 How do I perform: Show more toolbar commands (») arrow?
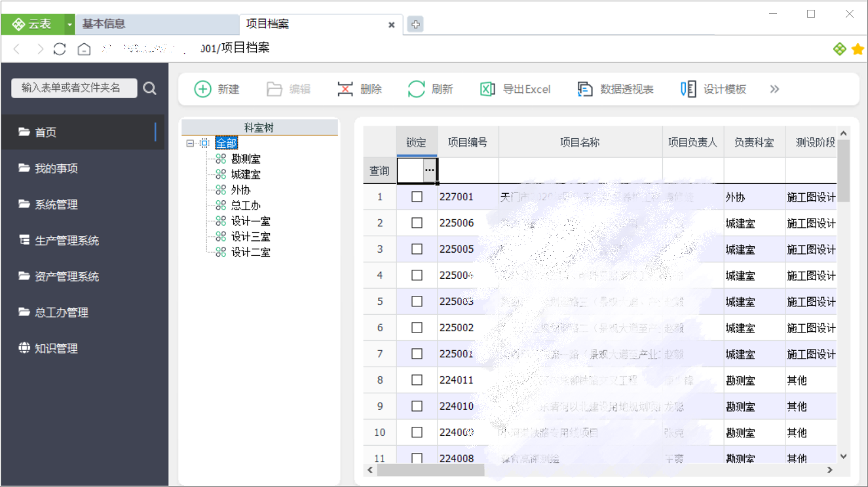tap(775, 89)
